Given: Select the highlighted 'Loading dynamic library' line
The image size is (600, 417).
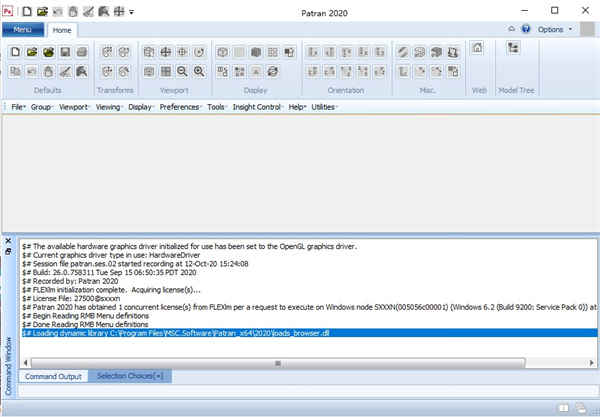Looking at the screenshot, I should tap(310, 333).
